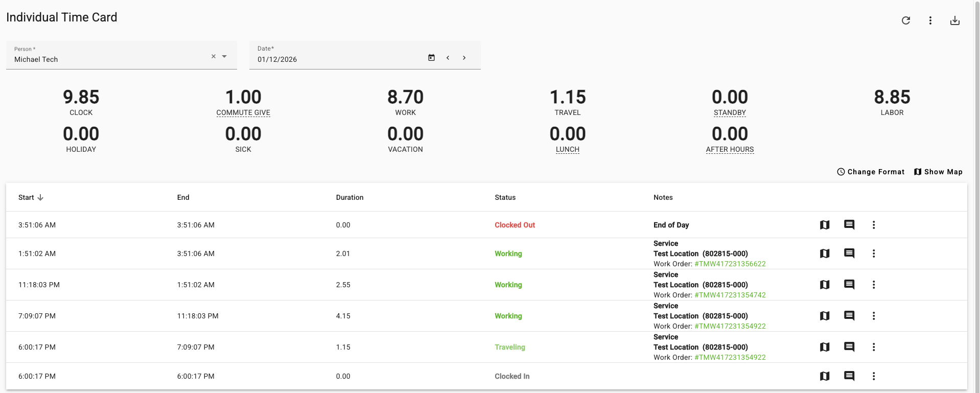
Task: Click the 4.15 duration cell
Action: click(x=343, y=316)
